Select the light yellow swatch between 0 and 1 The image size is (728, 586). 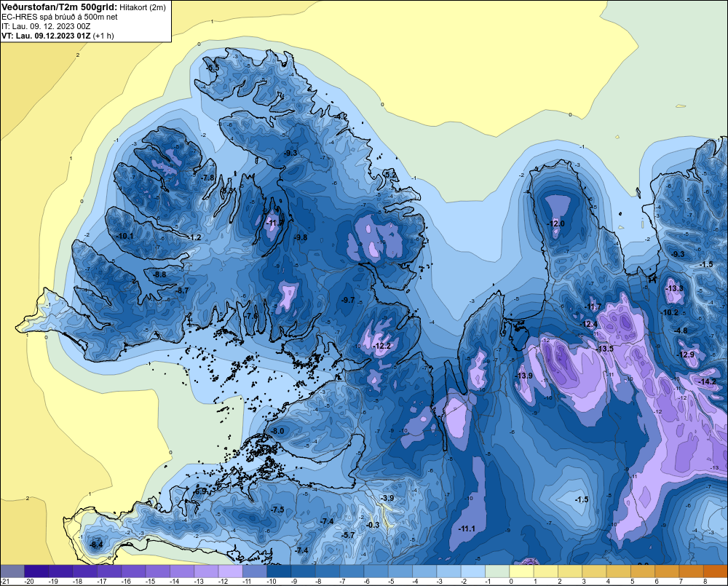point(521,571)
